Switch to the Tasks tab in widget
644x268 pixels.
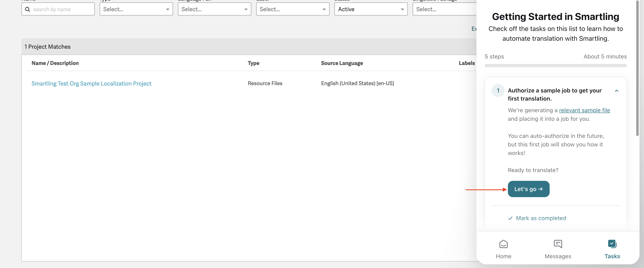coord(612,249)
